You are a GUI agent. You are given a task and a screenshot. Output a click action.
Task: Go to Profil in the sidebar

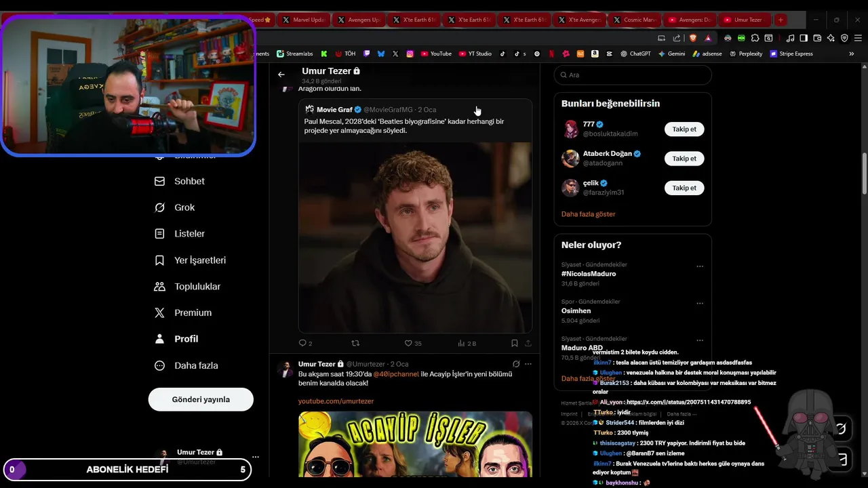click(x=176, y=339)
